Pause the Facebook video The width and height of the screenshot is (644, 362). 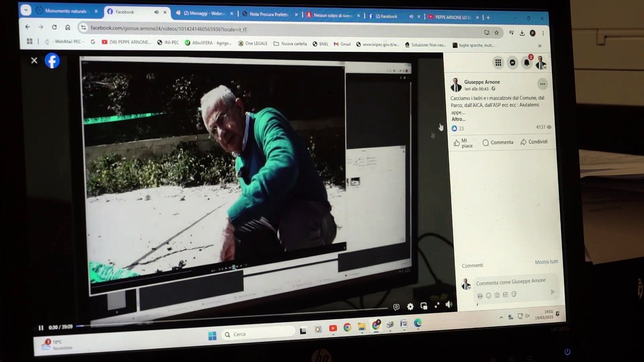pos(41,328)
